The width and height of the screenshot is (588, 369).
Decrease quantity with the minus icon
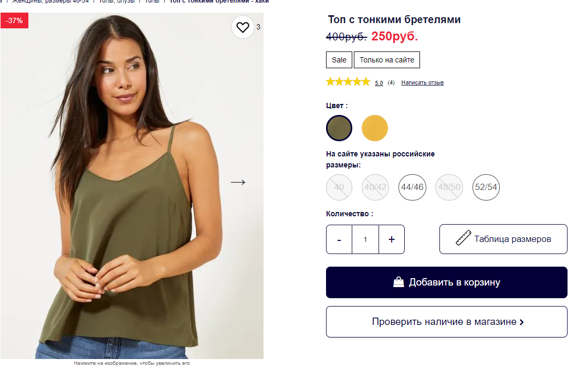coord(339,239)
